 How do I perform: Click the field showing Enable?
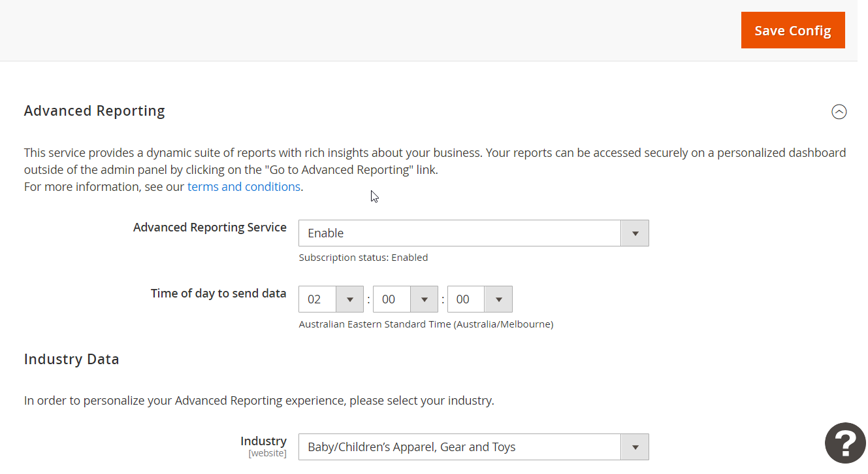coord(457,233)
